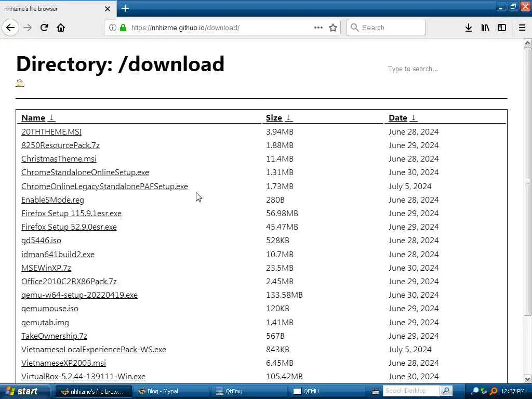The width and height of the screenshot is (532, 399).
Task: Download TakeOwnership.7z
Action: (x=54, y=336)
